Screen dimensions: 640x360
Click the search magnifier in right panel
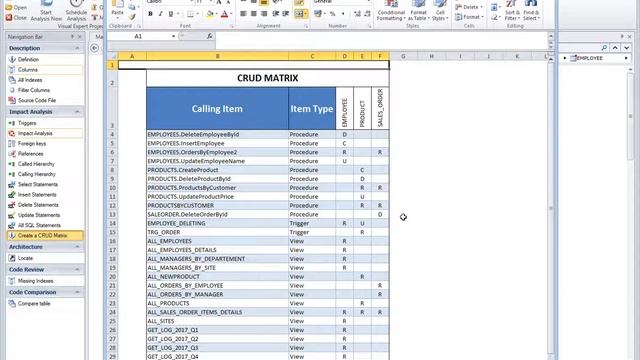click(604, 48)
